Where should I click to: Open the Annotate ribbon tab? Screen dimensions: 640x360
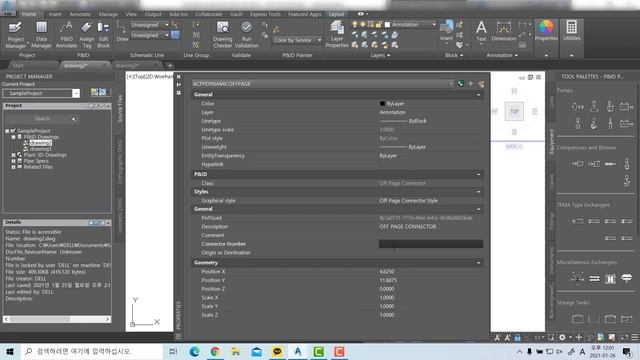point(80,14)
